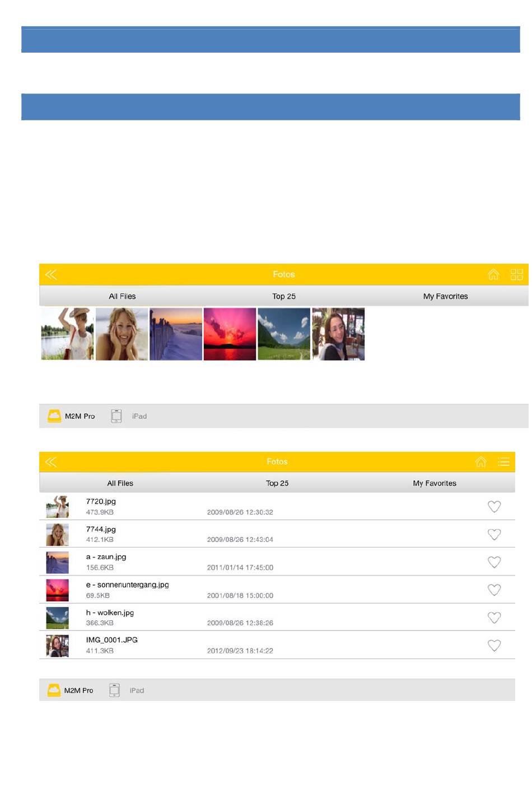532x795 pixels.
Task: Favorite 7720.jpg with heart
Action: [494, 507]
